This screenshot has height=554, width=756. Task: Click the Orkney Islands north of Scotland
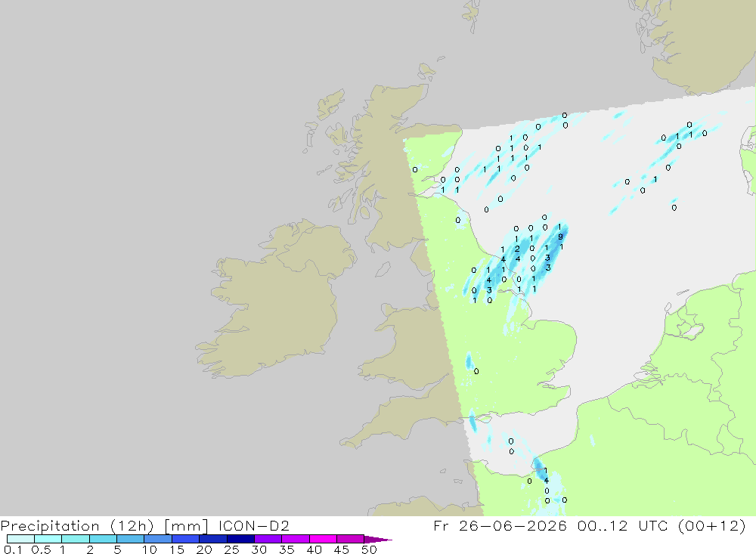click(428, 71)
